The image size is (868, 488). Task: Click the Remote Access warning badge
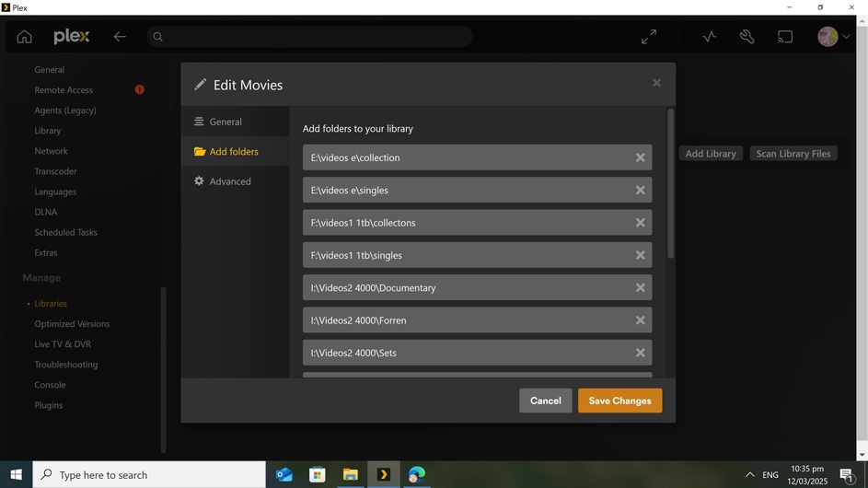click(x=140, y=89)
